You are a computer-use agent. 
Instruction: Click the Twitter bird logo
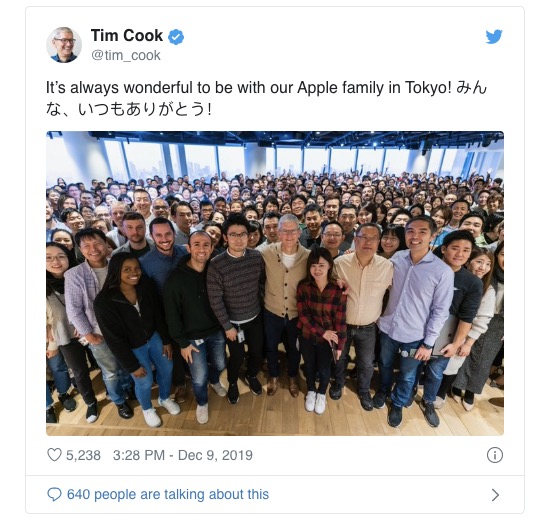pyautogui.click(x=494, y=37)
